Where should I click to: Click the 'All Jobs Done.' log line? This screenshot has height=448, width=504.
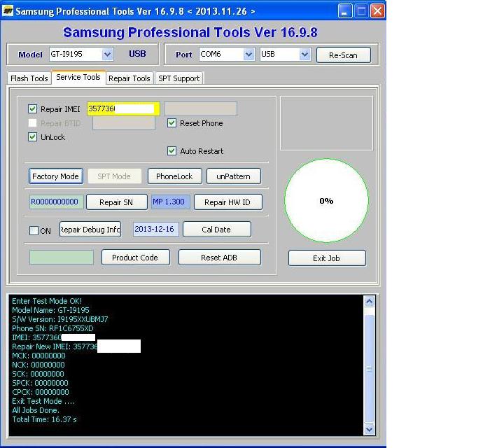pyautogui.click(x=36, y=410)
